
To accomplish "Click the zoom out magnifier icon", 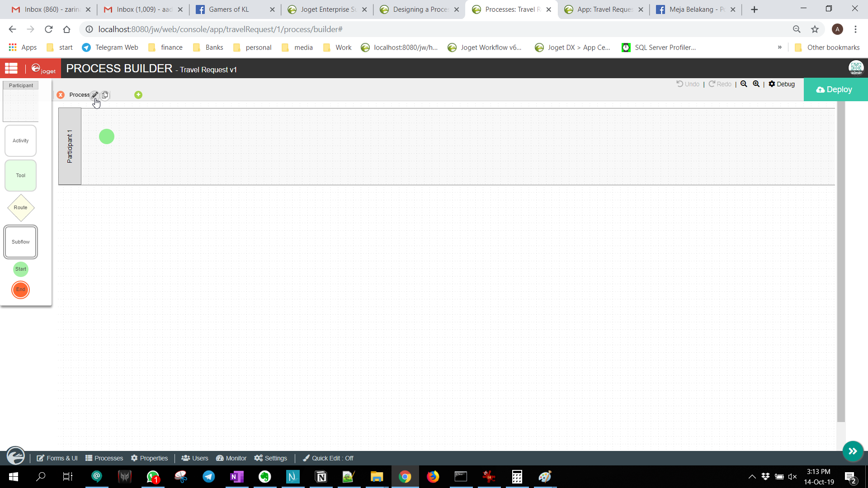I will [x=744, y=84].
